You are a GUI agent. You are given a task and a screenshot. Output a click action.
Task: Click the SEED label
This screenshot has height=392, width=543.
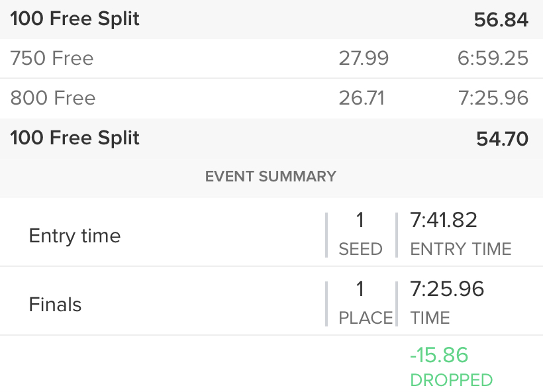click(x=360, y=249)
